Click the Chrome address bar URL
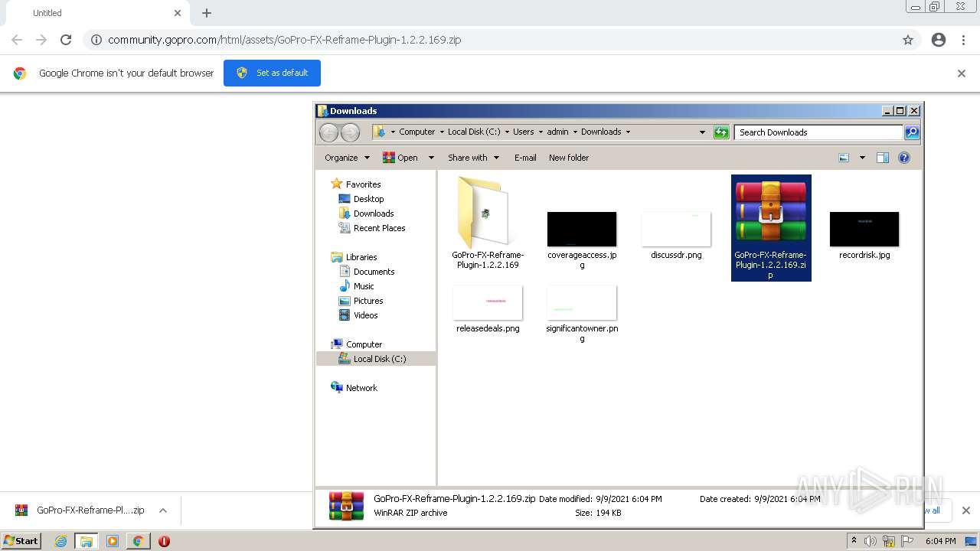Screen dimensions: 980x551 [284, 40]
